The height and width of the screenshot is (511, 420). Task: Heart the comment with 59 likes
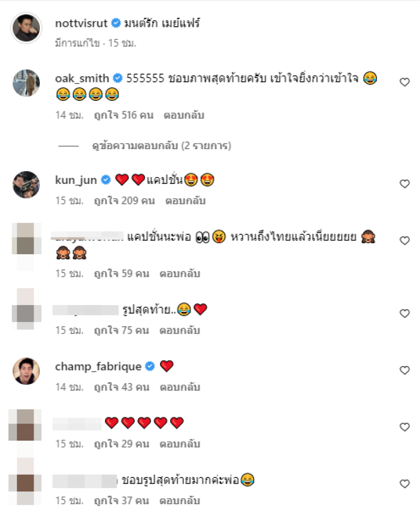pos(404,241)
